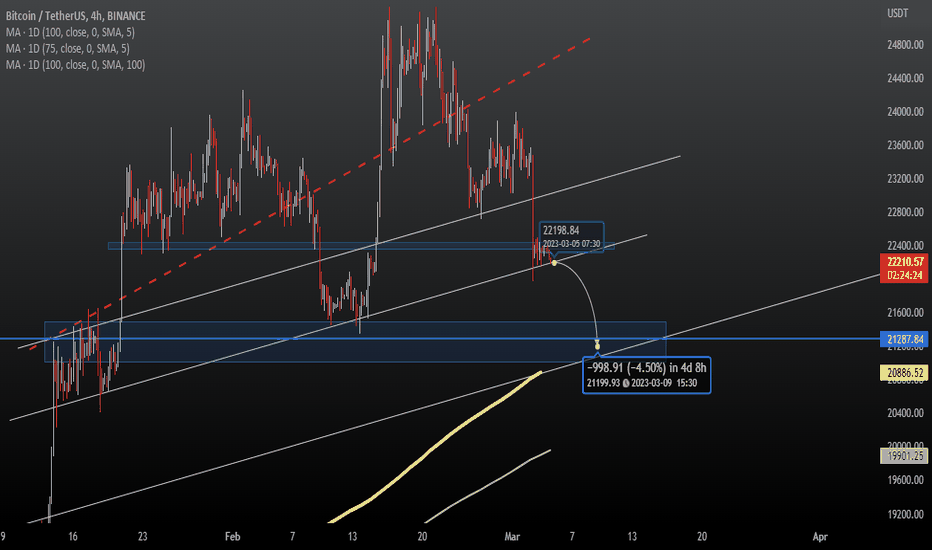Click the 16 date axis label
This screenshot has width=932, height=550.
[73, 536]
